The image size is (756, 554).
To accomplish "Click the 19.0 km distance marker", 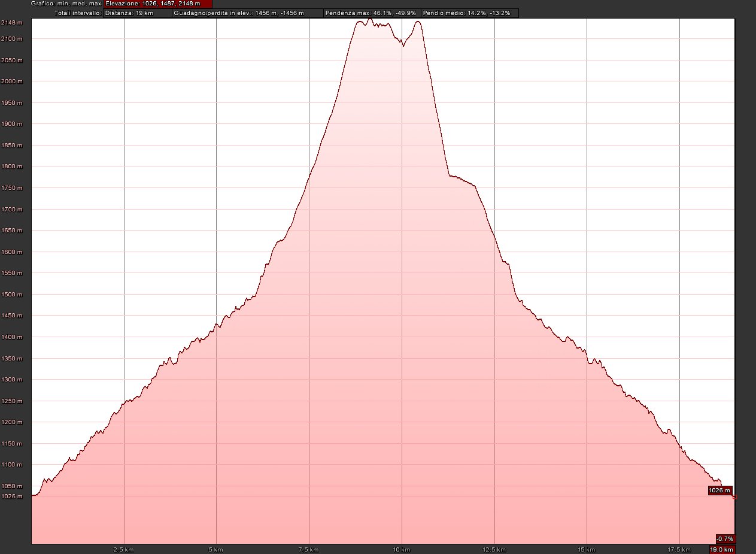I will 722,549.
